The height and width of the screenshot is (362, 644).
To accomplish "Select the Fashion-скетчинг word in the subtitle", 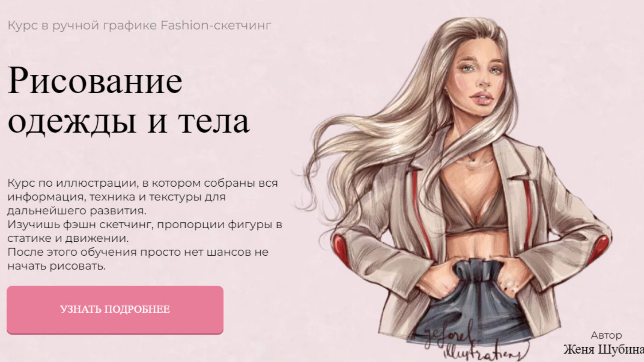I will 216,25.
